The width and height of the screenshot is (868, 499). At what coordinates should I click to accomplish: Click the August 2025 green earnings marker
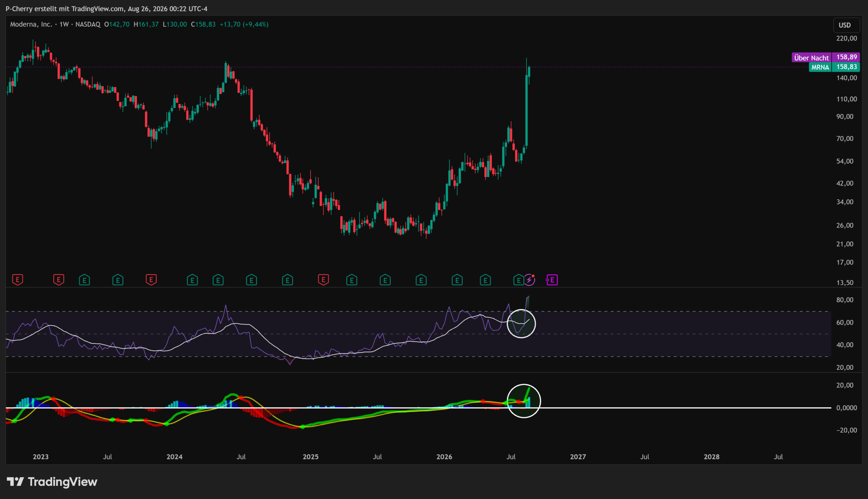pyautogui.click(x=385, y=280)
